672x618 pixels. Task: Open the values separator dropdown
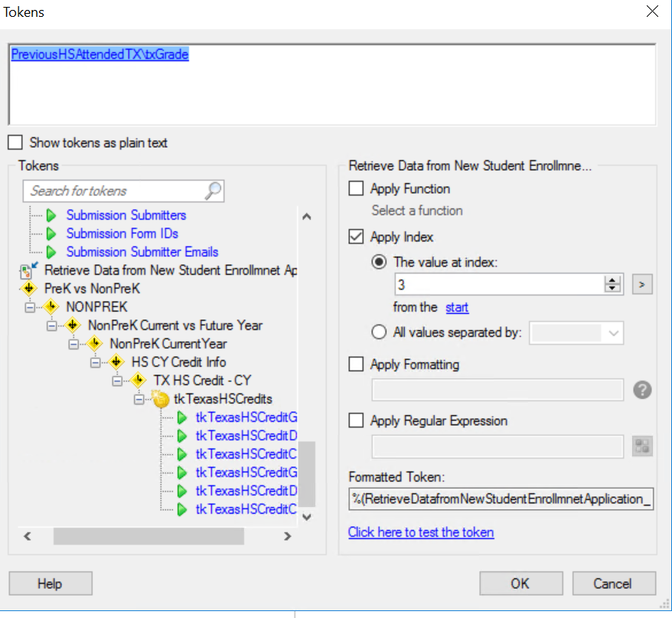614,332
